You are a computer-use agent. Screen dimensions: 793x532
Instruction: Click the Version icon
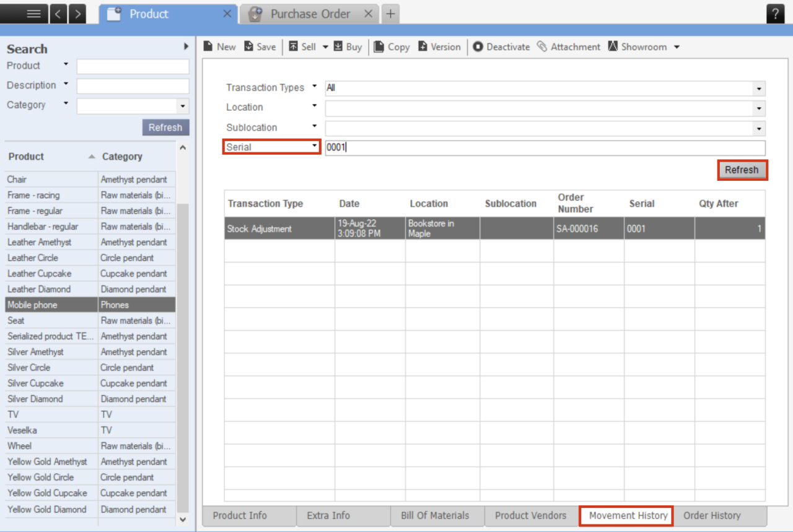point(439,46)
